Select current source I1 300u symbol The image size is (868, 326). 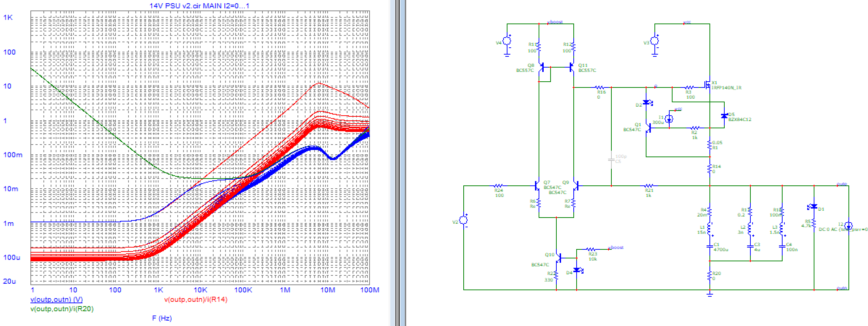tap(669, 119)
